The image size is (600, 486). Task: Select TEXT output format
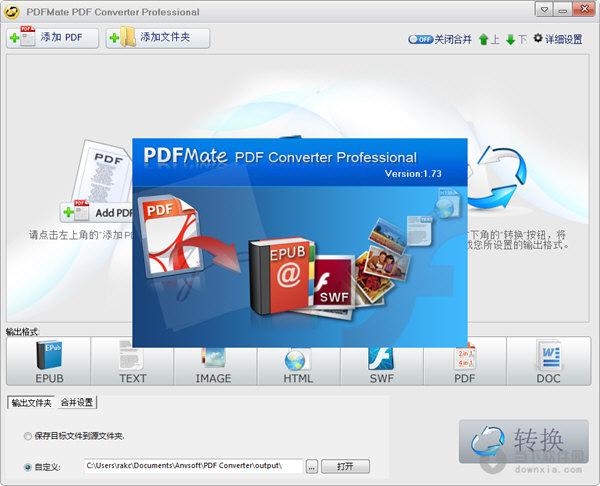[132, 361]
